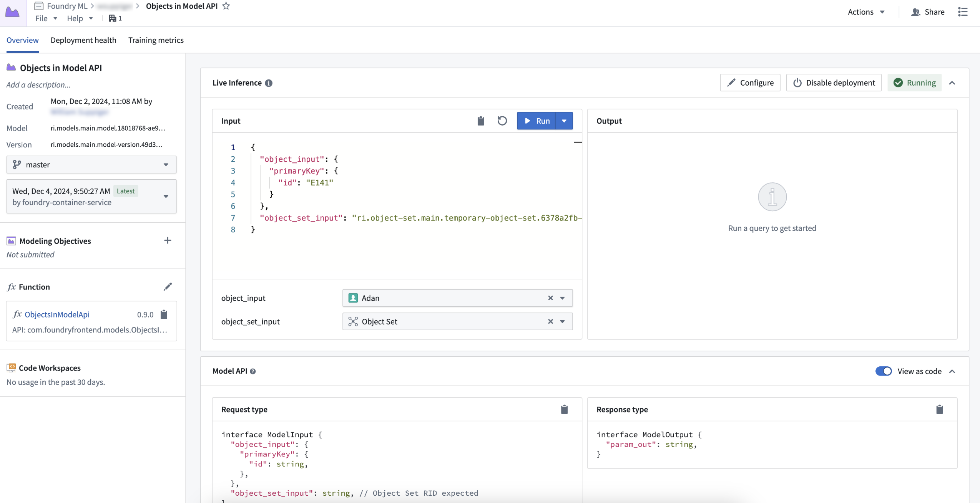980x503 pixels.
Task: Clear the Adan object_input selection
Action: point(550,298)
